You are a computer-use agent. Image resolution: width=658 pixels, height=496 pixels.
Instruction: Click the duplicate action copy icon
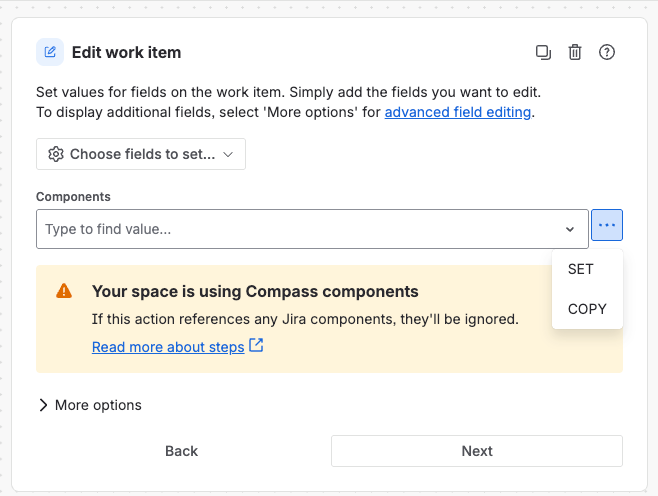(543, 52)
